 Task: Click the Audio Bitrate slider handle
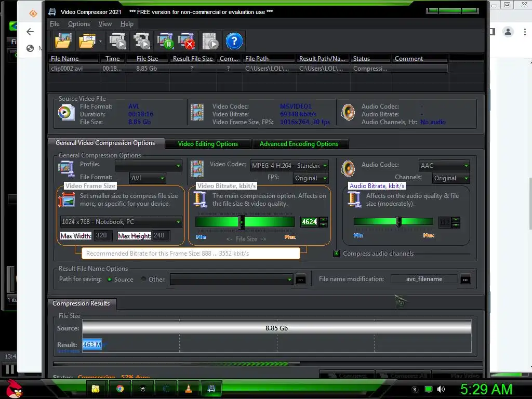[398, 222]
